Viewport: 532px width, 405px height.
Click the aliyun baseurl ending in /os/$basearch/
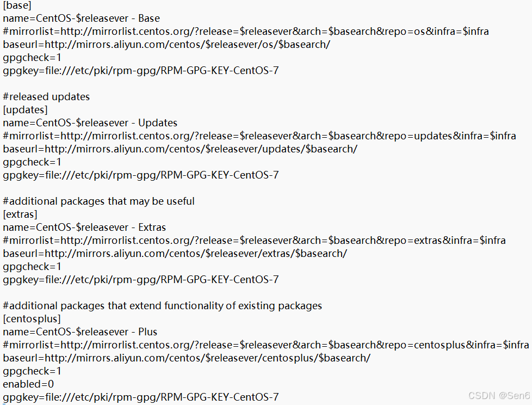point(166,45)
